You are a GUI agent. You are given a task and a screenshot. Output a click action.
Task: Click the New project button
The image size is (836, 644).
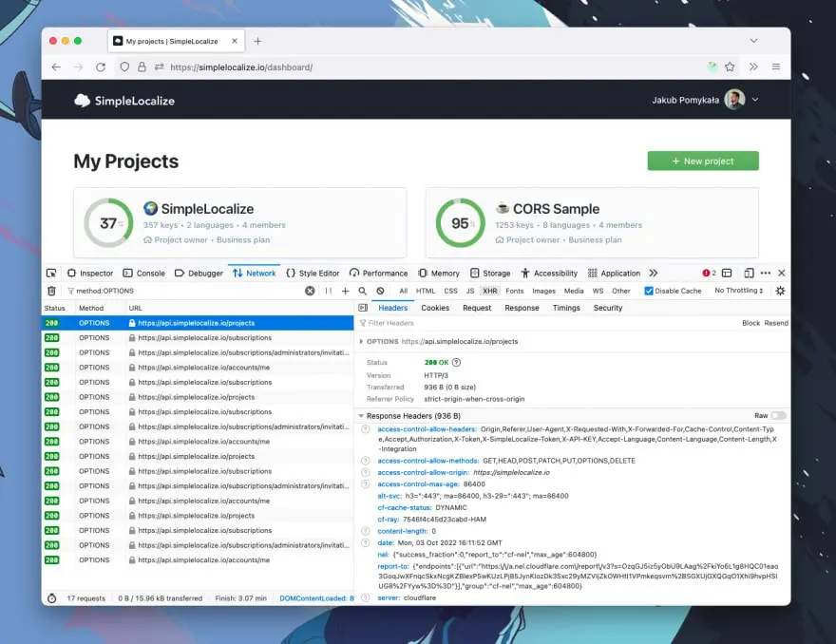click(x=703, y=161)
